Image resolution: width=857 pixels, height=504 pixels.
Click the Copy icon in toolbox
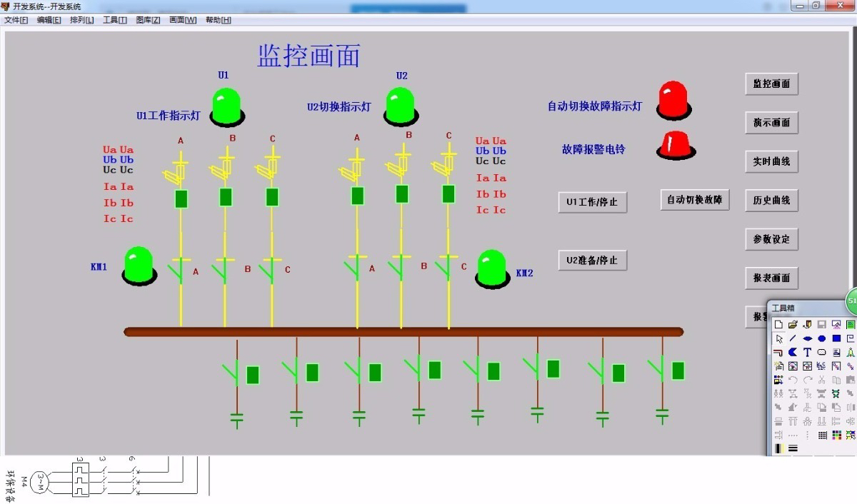tap(836, 380)
